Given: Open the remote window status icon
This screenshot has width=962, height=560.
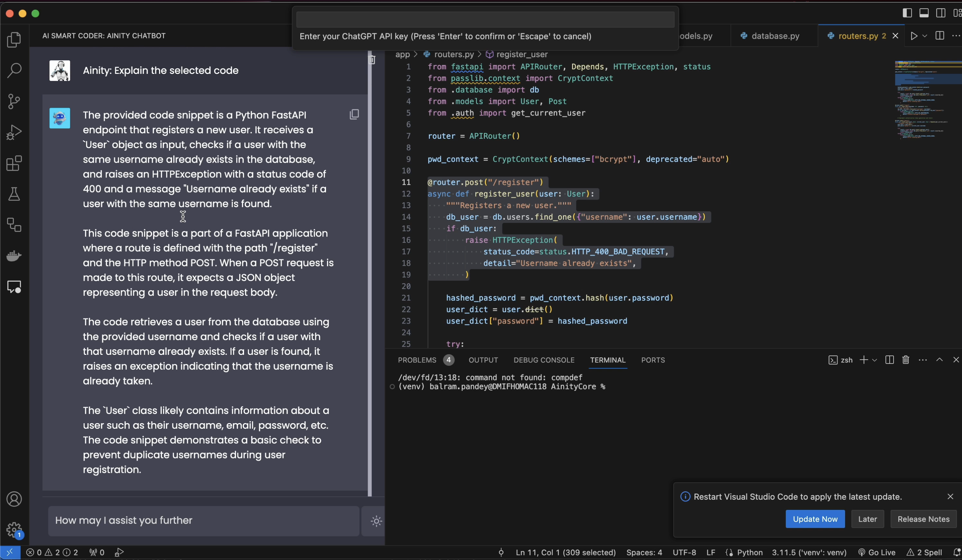Looking at the screenshot, I should pyautogui.click(x=10, y=552).
